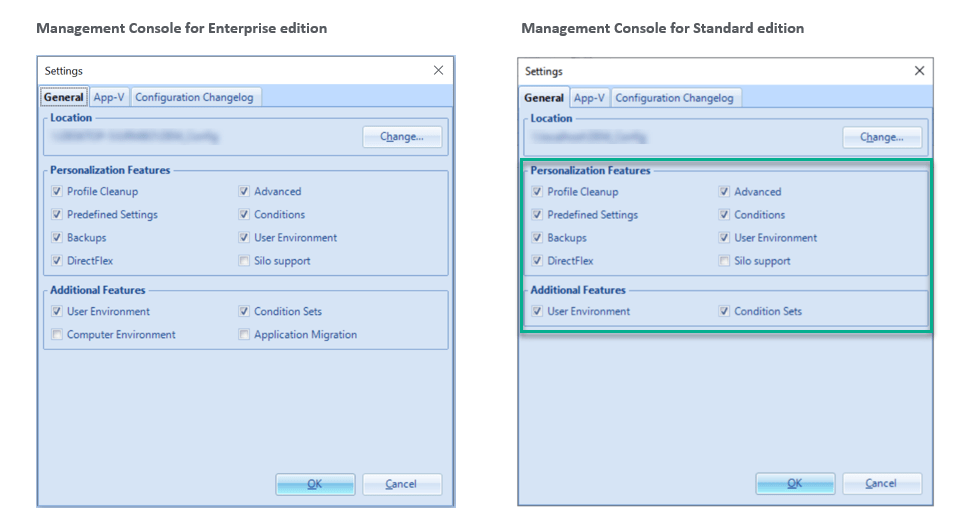
Task: Close the Standard edition Settings dialog
Action: pos(919,71)
